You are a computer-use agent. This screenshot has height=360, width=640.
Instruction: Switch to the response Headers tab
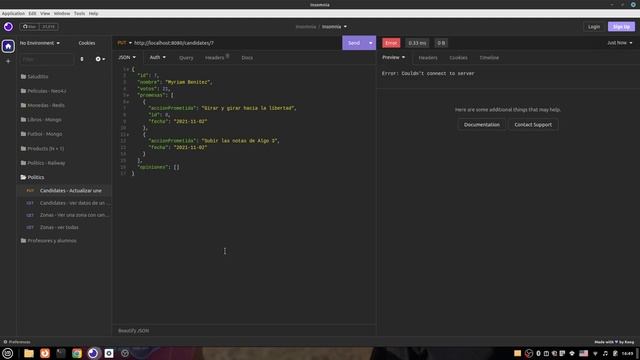tap(428, 58)
